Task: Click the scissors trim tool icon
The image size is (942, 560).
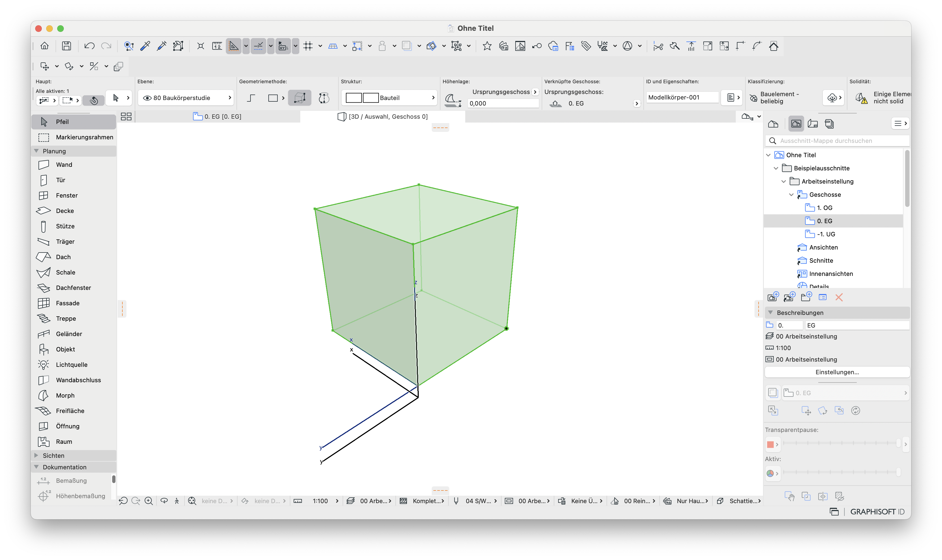Action: coord(658,46)
